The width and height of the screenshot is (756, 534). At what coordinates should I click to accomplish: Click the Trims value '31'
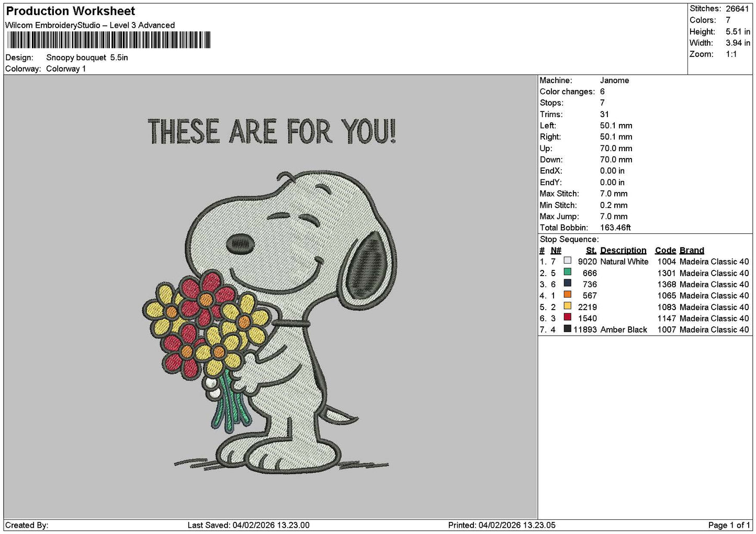[604, 115]
